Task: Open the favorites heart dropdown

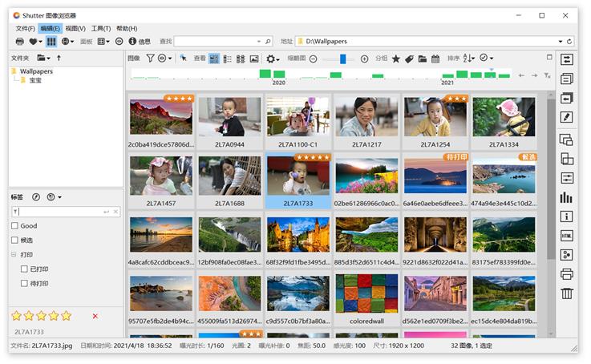Action: tap(35, 42)
